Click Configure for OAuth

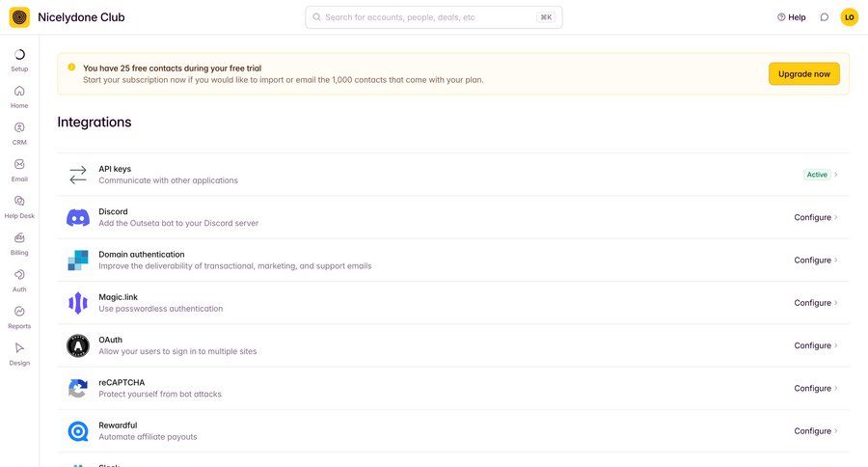(x=813, y=345)
